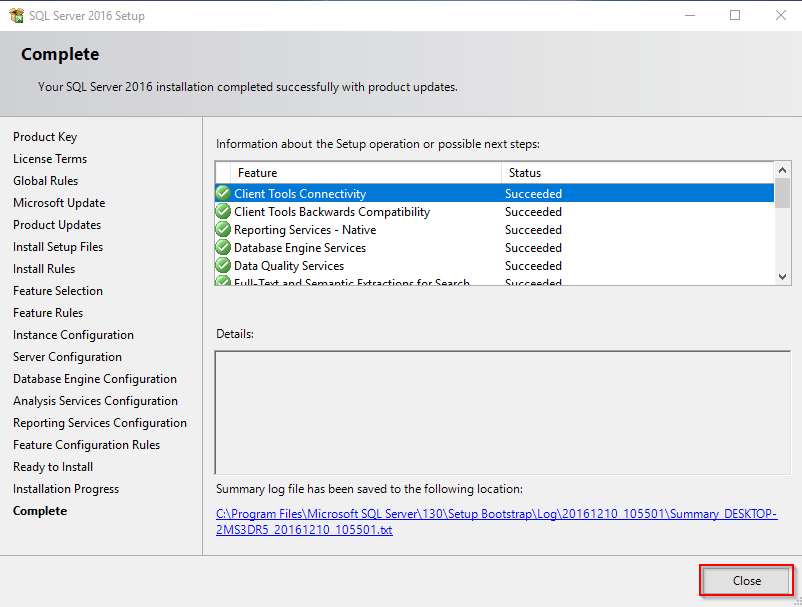Click Install Setup Files step in sidebar
The width and height of the screenshot is (802, 607).
[x=58, y=246]
